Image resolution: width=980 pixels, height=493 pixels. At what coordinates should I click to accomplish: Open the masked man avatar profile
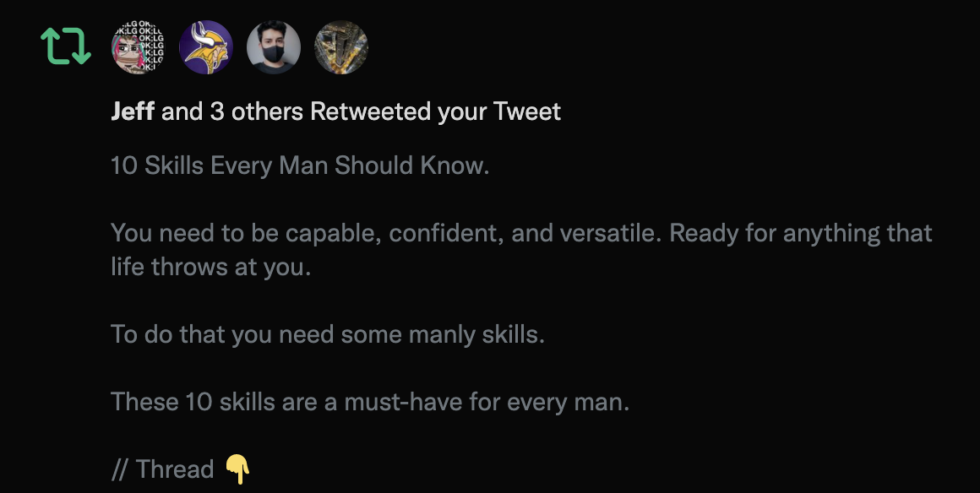pyautogui.click(x=273, y=47)
